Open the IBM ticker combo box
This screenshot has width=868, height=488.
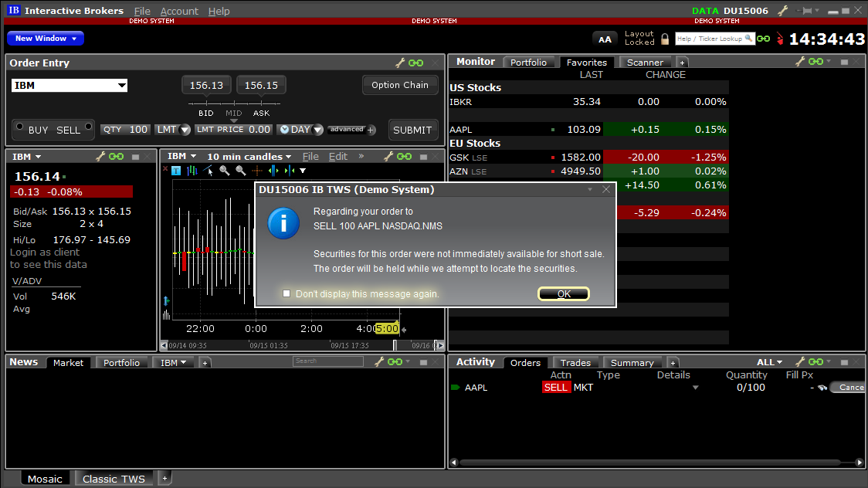click(x=70, y=85)
